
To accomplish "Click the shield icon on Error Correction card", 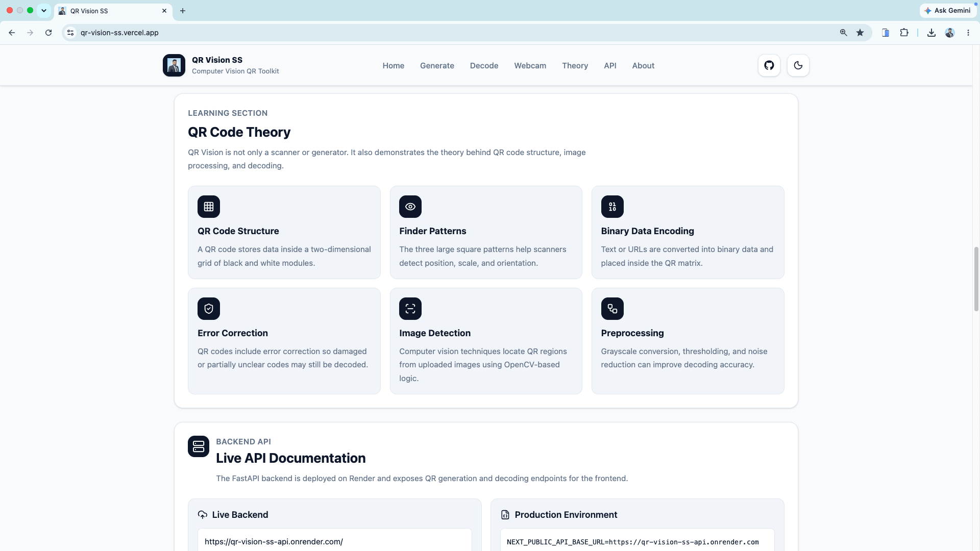I will (x=209, y=309).
